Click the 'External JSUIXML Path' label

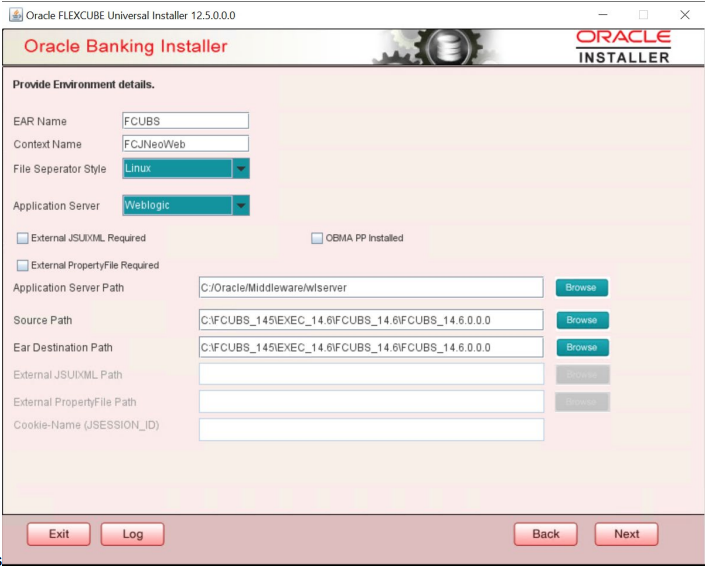pos(68,375)
